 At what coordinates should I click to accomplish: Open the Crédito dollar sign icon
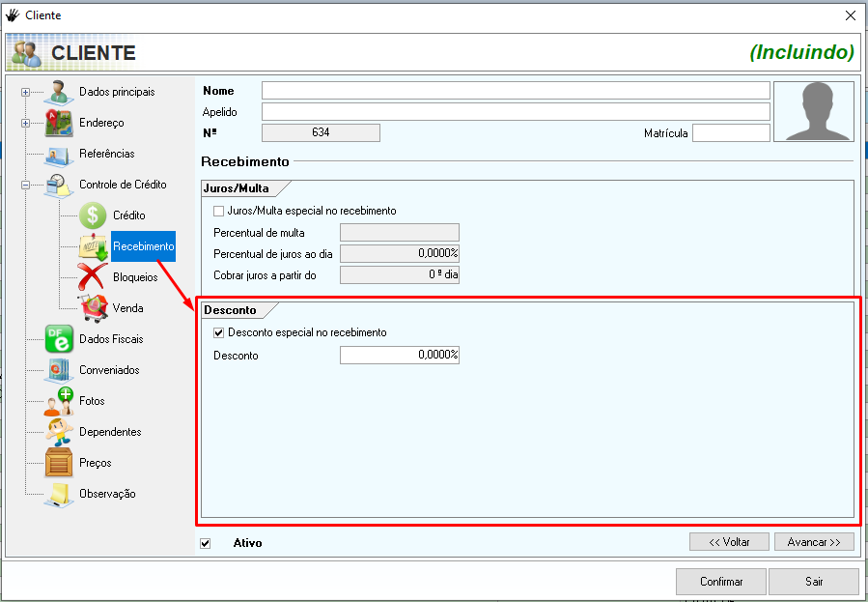[93, 215]
